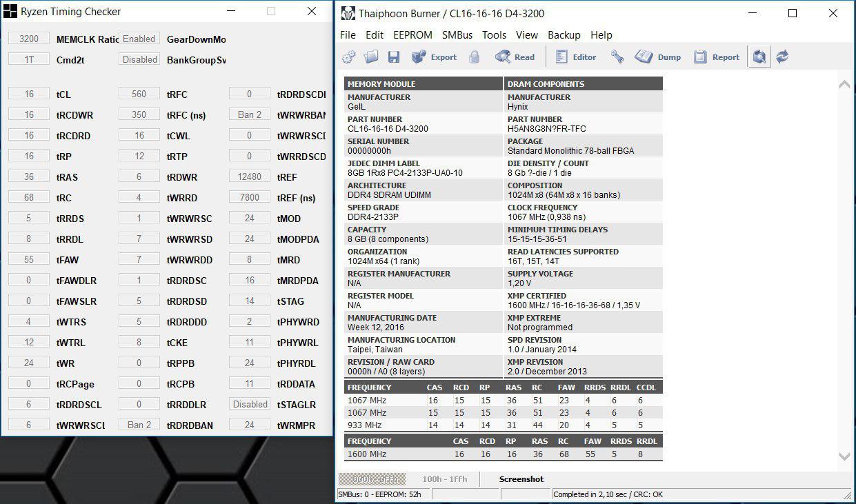Click the tRC value field 68
The image size is (856, 504).
29,197
